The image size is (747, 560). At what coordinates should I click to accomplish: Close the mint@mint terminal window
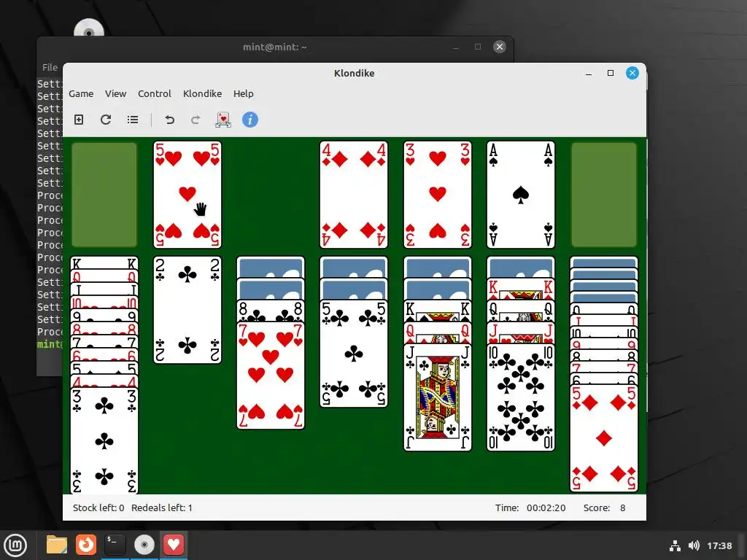click(499, 47)
